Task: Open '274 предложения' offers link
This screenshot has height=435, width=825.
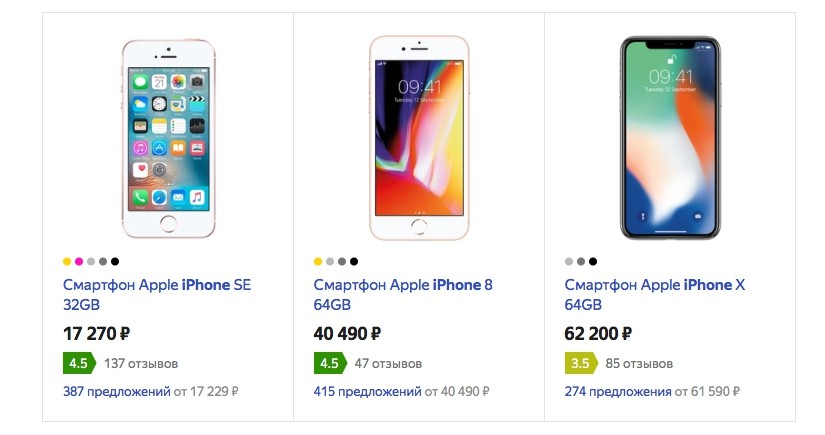Action: pos(618,392)
